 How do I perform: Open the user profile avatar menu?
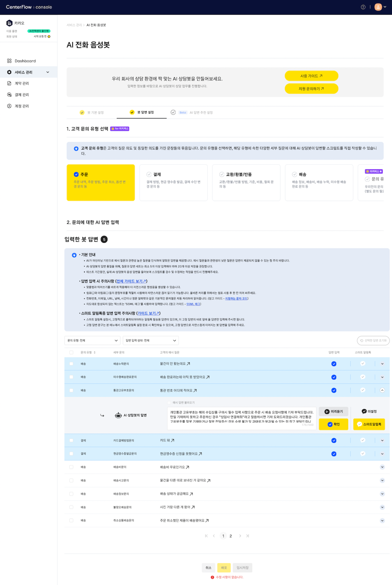(378, 7)
